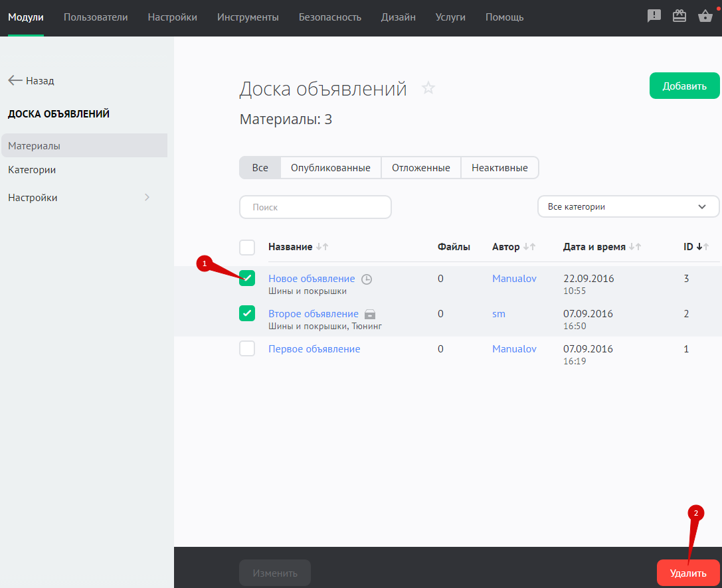Image resolution: width=722 pixels, height=588 pixels.
Task: Open author link sm
Action: click(x=499, y=314)
